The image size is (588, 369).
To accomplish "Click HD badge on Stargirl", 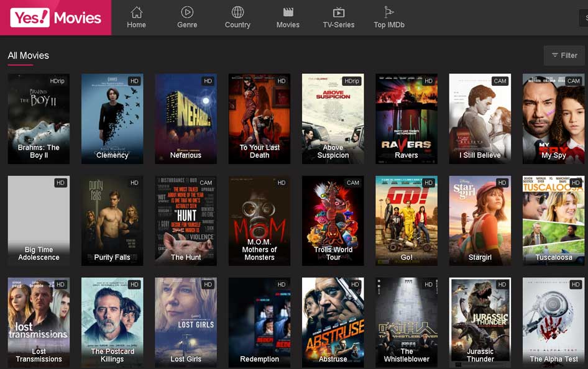I will [502, 183].
